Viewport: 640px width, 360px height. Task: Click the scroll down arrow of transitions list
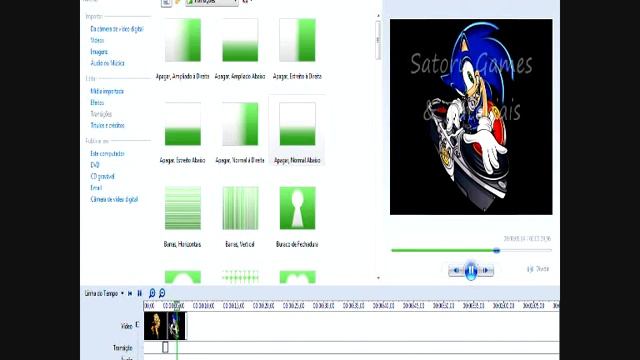coord(378,278)
